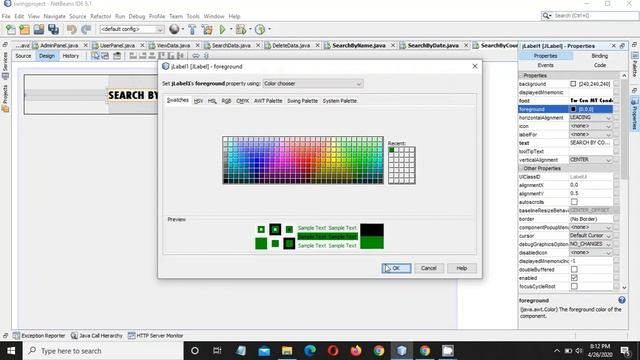
Task: Switch to the HSV tab
Action: pos(198,101)
